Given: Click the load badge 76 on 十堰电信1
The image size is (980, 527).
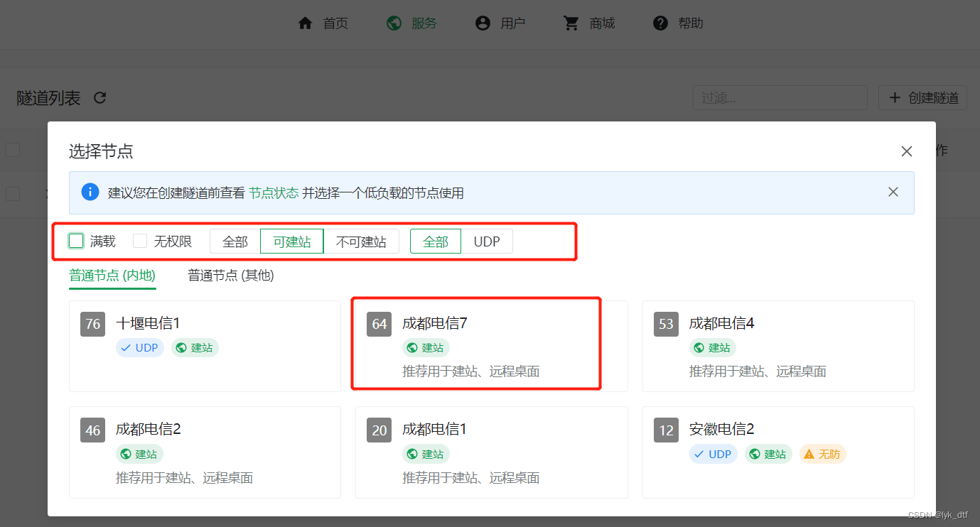Looking at the screenshot, I should [x=93, y=325].
